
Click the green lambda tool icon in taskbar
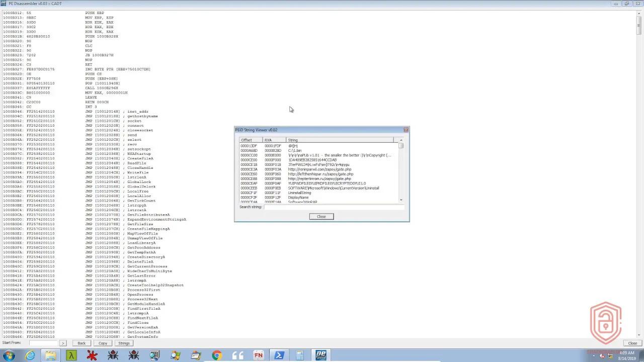[71, 355]
